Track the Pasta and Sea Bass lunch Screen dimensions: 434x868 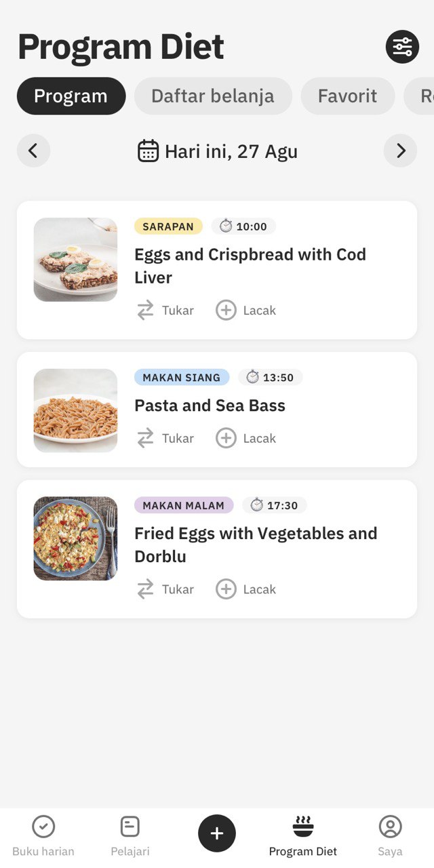[246, 439]
